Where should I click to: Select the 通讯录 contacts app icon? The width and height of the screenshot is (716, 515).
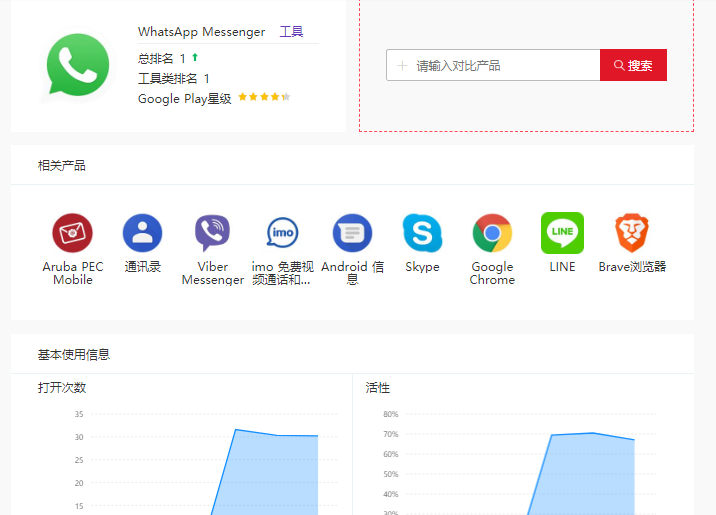point(142,233)
